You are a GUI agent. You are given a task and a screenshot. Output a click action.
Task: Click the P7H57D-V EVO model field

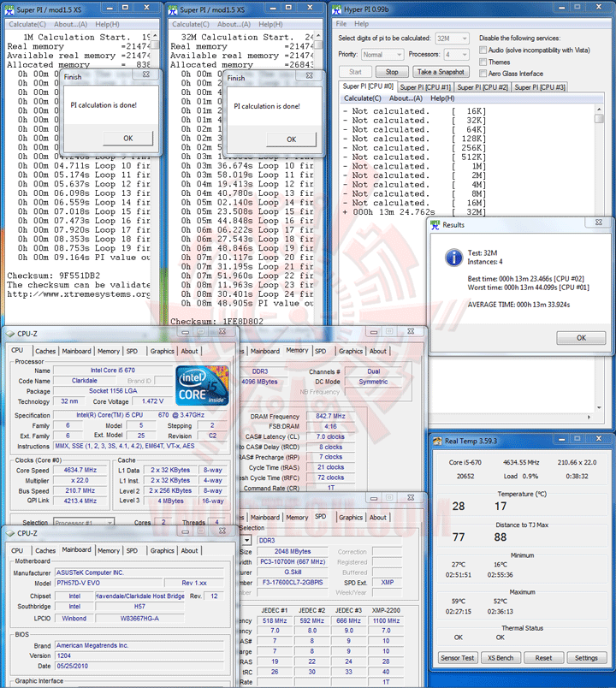[109, 583]
